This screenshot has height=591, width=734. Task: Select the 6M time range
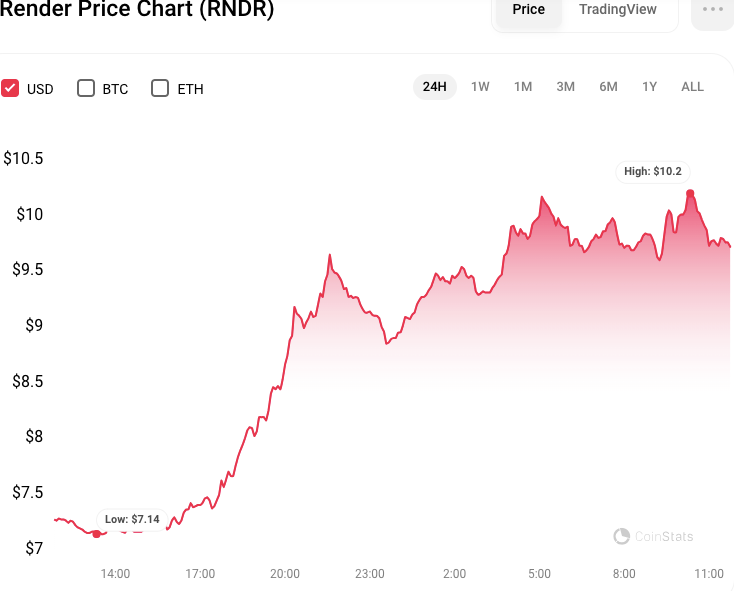[x=608, y=87]
